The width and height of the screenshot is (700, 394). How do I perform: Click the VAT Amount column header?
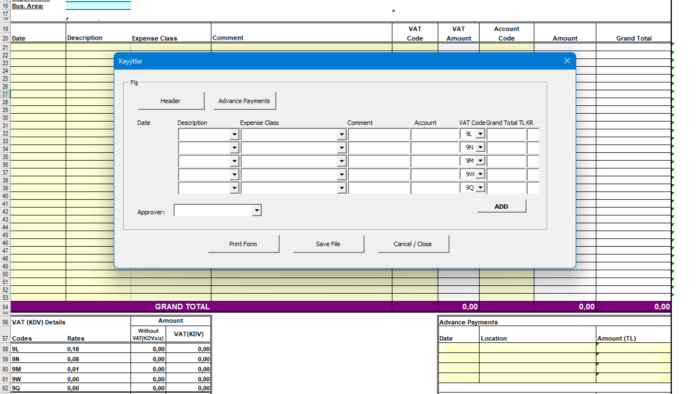[x=458, y=33]
